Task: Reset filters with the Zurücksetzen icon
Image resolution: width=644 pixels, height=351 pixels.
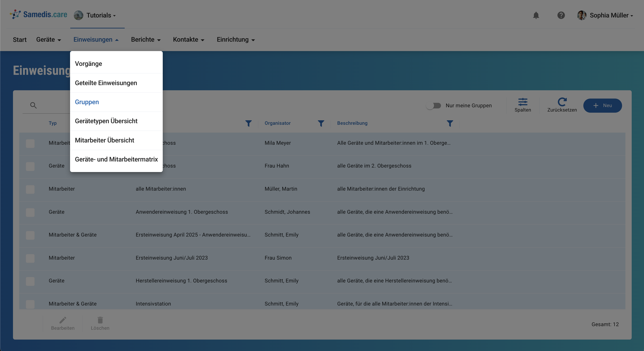Action: (562, 102)
